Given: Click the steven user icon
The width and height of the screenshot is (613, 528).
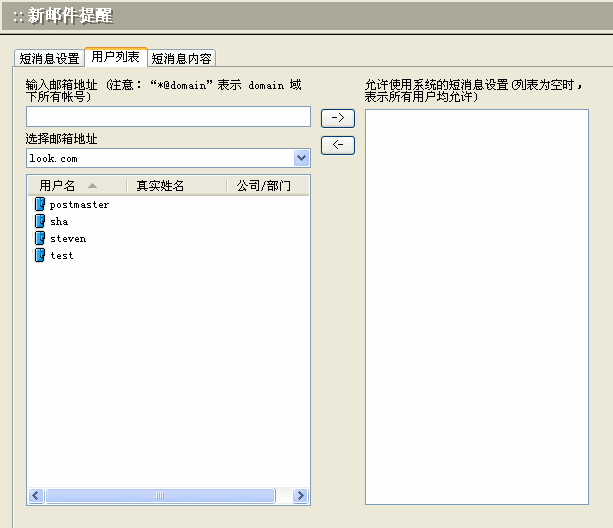Looking at the screenshot, I should click(40, 238).
